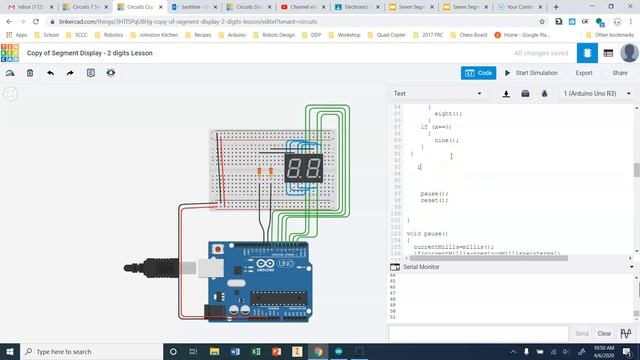Undo the last action
The width and height of the screenshot is (640, 360).
[x=50, y=73]
